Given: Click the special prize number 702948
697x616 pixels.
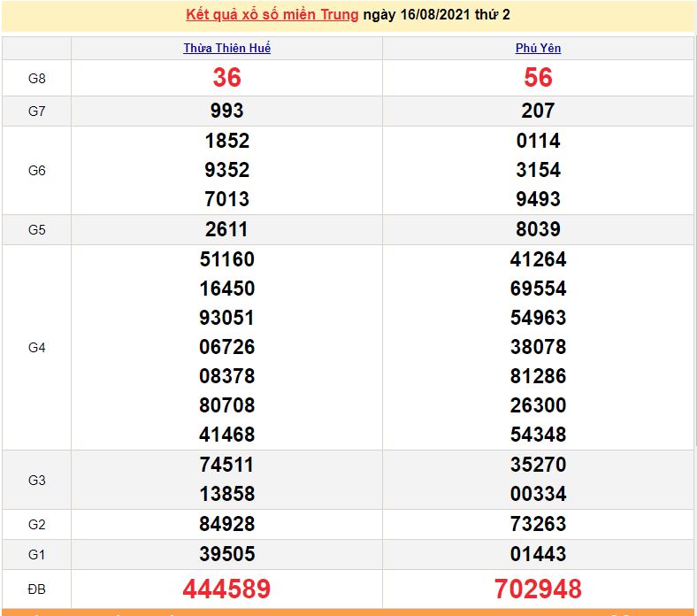Looking at the screenshot, I should tap(538, 589).
